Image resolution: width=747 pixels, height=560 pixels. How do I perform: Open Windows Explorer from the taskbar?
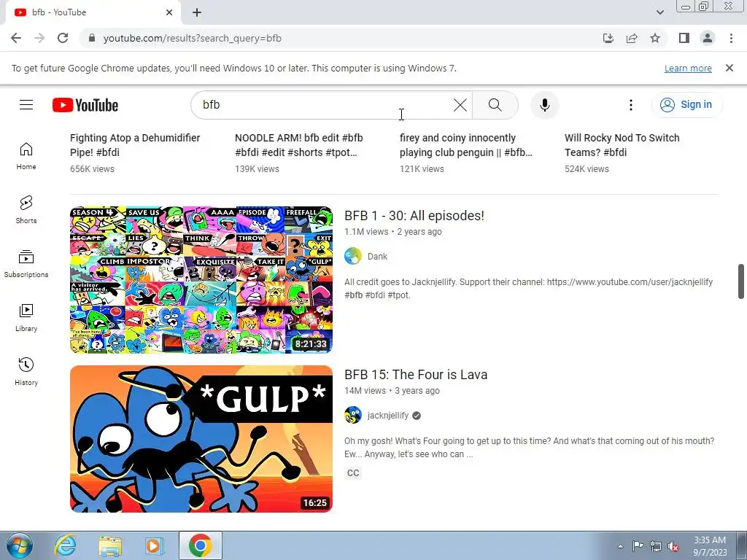tap(109, 545)
